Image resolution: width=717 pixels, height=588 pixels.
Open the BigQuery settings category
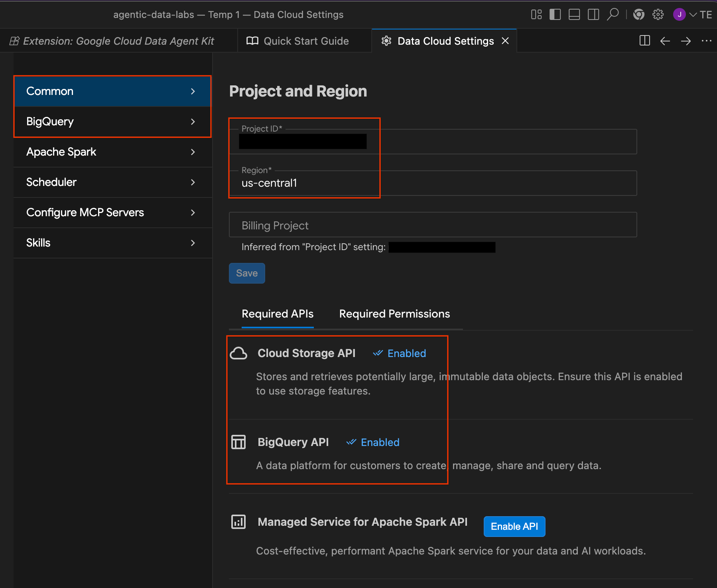click(x=112, y=121)
